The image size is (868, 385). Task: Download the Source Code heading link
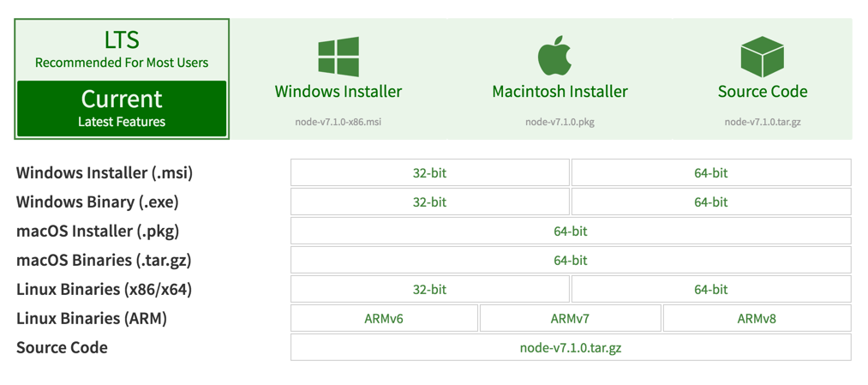click(763, 92)
